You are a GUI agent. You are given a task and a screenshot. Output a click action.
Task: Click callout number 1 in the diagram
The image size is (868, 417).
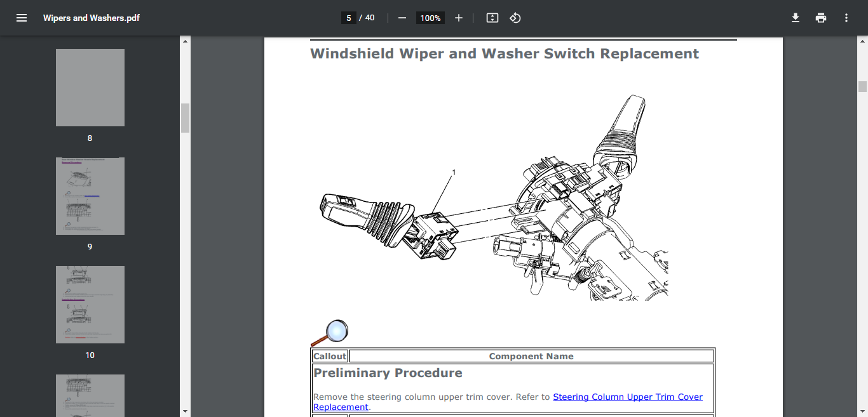click(454, 172)
